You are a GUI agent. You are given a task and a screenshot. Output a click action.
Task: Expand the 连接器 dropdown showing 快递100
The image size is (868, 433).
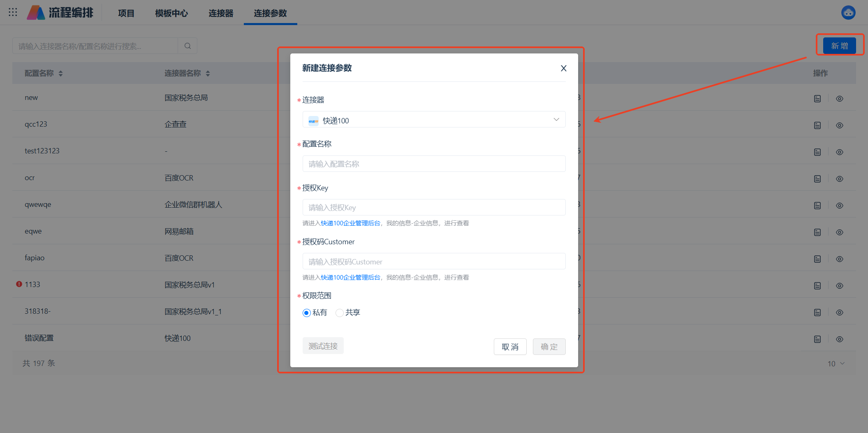(434, 120)
